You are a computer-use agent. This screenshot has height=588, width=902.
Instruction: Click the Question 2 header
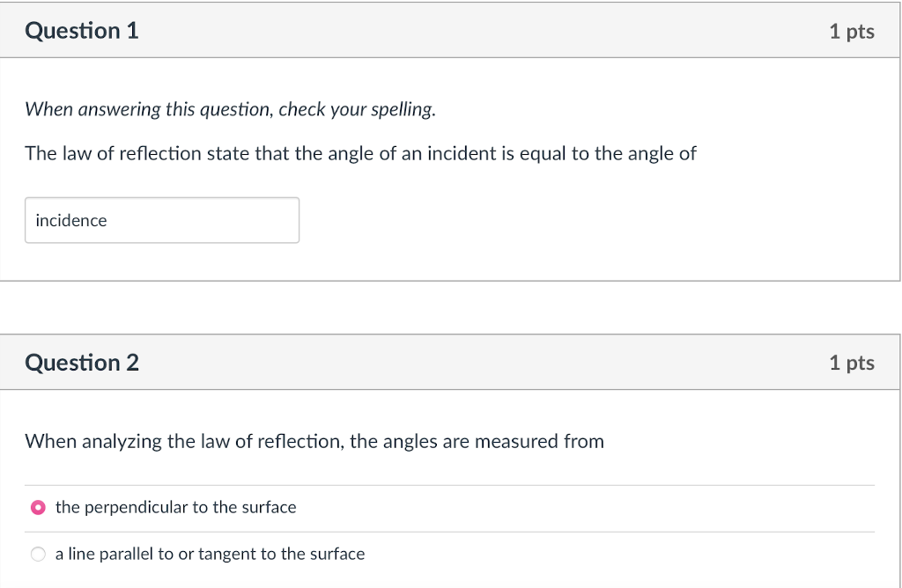[x=82, y=362]
